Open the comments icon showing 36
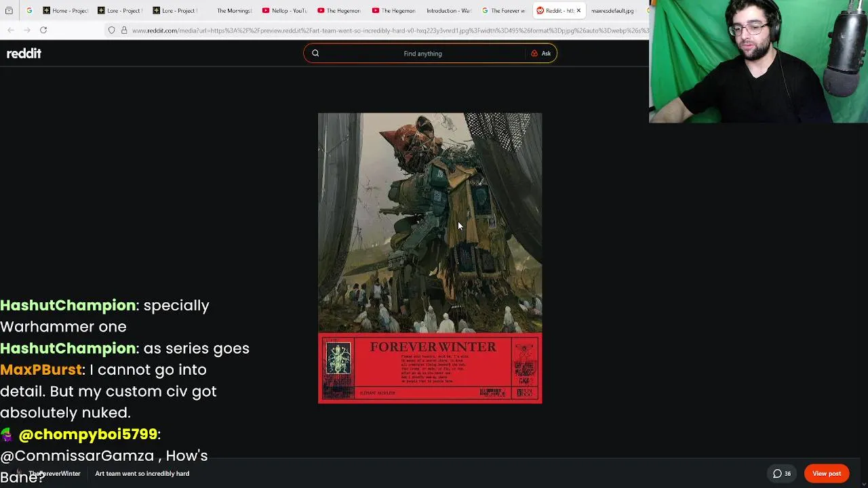This screenshot has width=868, height=488. tap(782, 474)
